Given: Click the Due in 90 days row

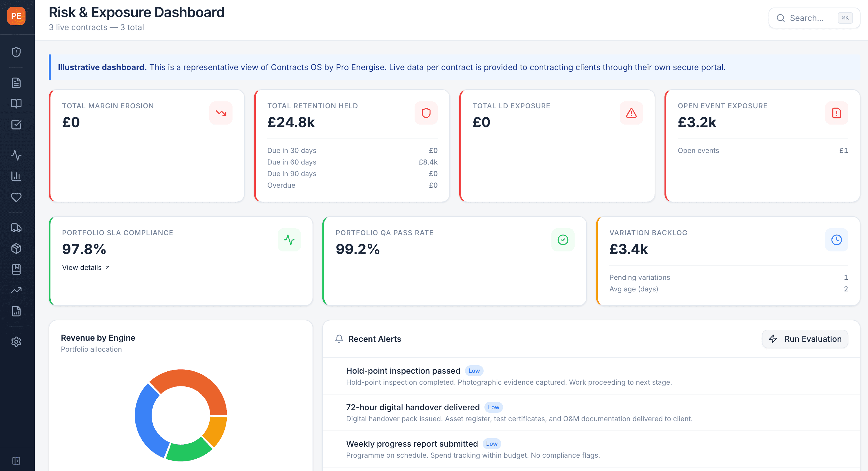Looking at the screenshot, I should click(x=352, y=174).
